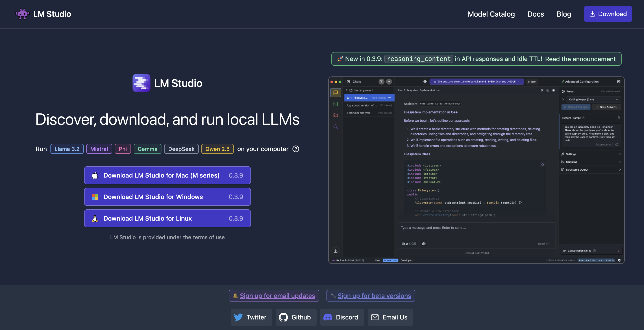
Task: Sign up for beta versions
Action: pos(374,295)
